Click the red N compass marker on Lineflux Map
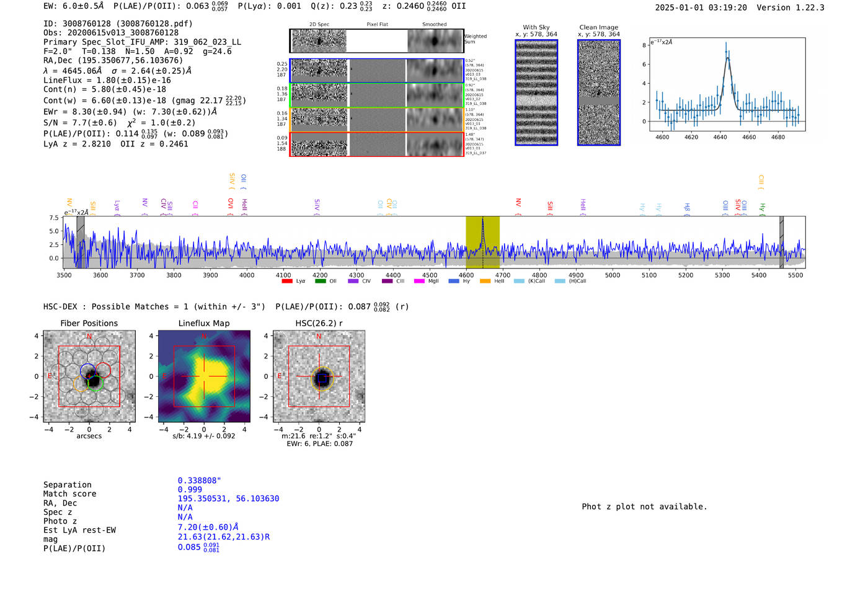The width and height of the screenshot is (868, 591). (x=203, y=337)
